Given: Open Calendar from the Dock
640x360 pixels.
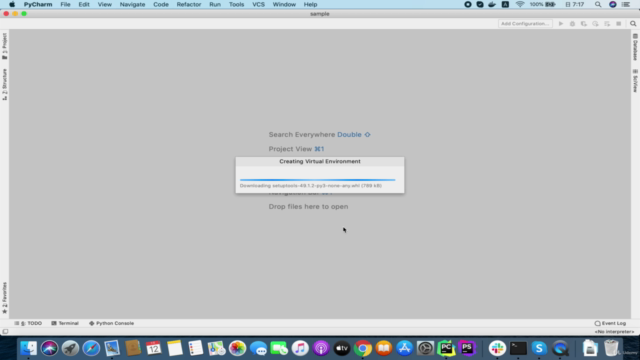Looking at the screenshot, I should [153, 348].
